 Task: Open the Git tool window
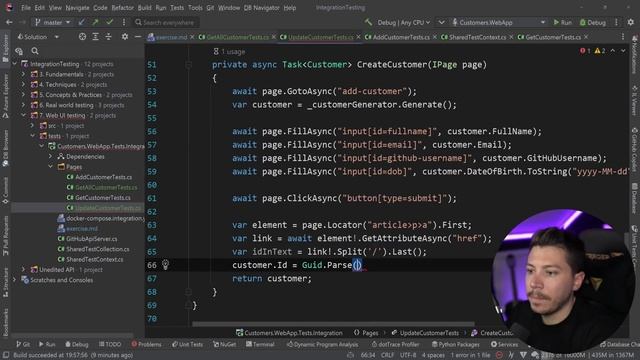tap(23, 344)
